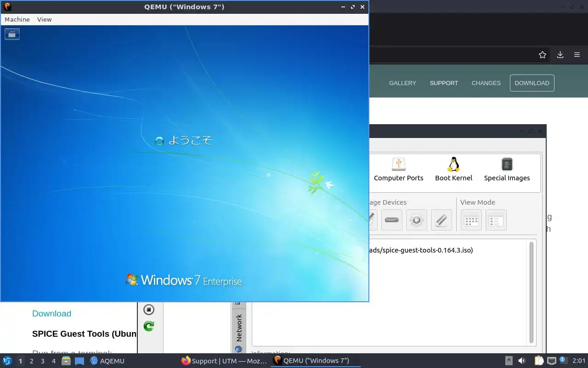Click the network status tray icon
Image resolution: width=588 pixels, height=368 pixels.
click(552, 361)
